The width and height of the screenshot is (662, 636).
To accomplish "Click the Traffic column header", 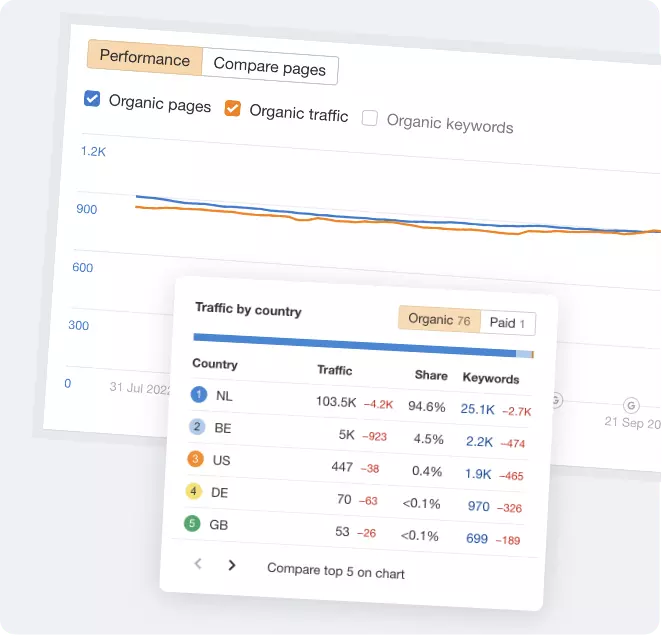I will 335,370.
